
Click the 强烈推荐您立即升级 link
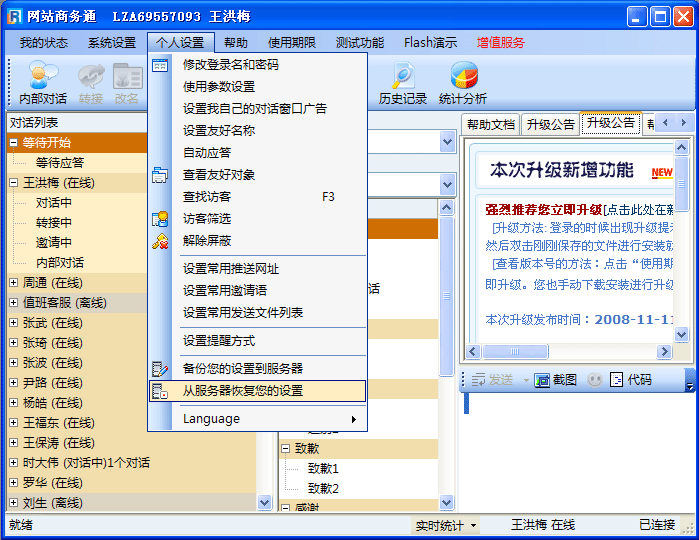543,208
